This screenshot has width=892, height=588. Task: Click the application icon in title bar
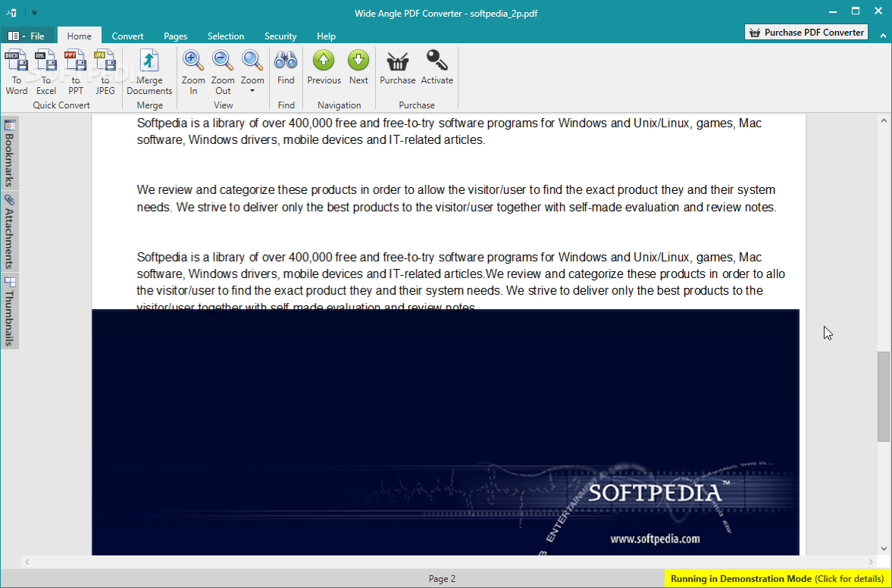click(x=11, y=13)
